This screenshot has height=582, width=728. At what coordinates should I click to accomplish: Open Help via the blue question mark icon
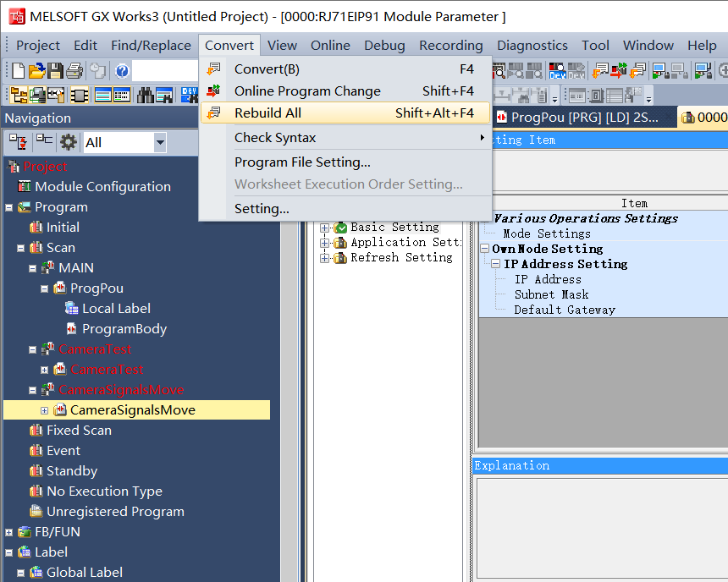coord(122,71)
